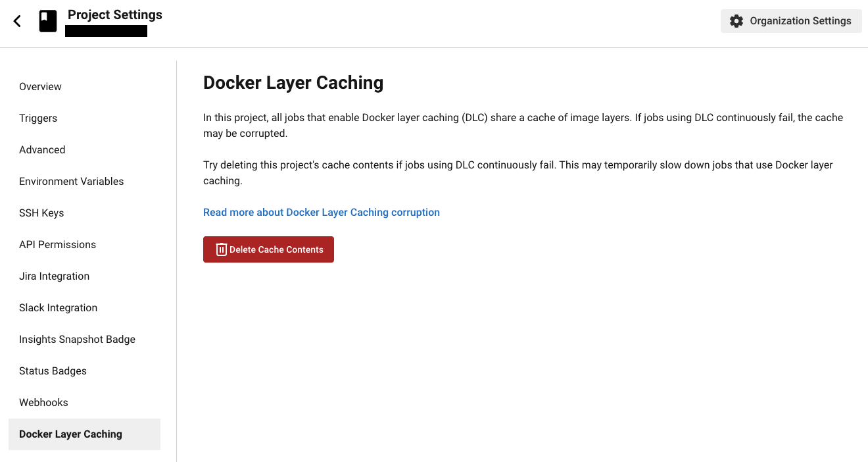
Task: Open Slack Integration settings
Action: pos(58,308)
